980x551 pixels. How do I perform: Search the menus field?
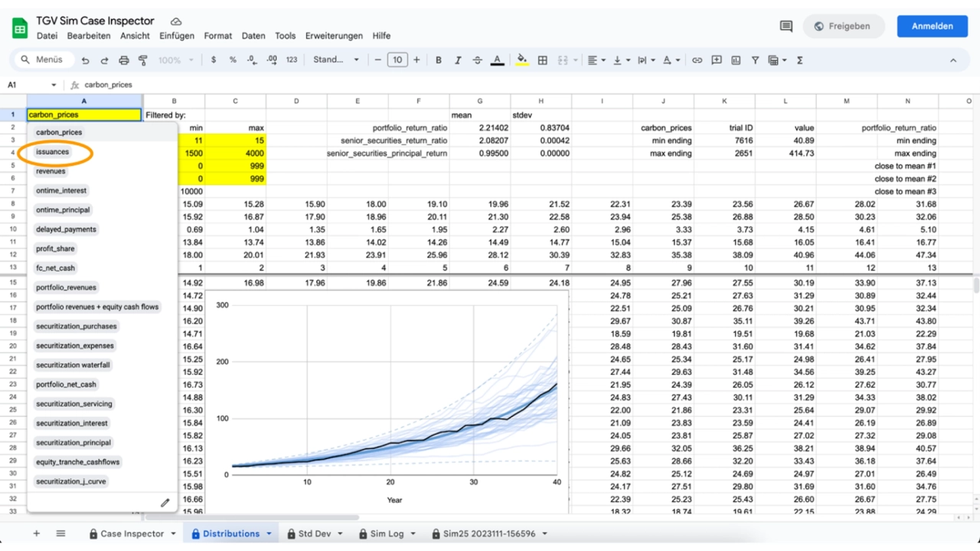(x=43, y=60)
